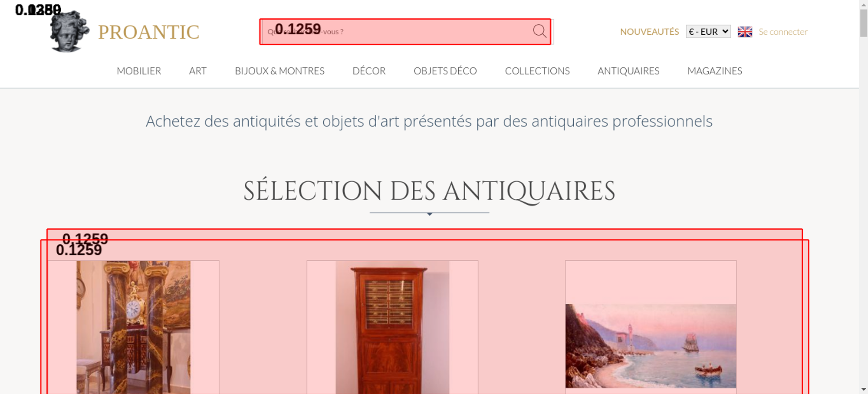This screenshot has width=868, height=394.
Task: Open the clock and columns antique thumbnail
Action: pos(133,327)
